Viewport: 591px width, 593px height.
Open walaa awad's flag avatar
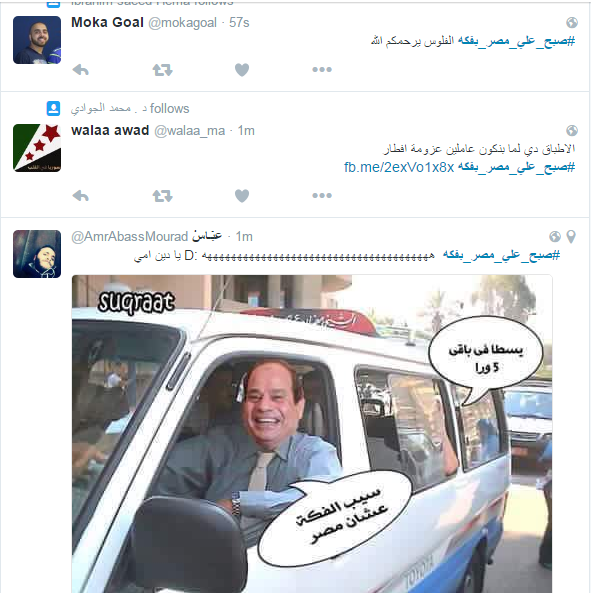[x=37, y=148]
